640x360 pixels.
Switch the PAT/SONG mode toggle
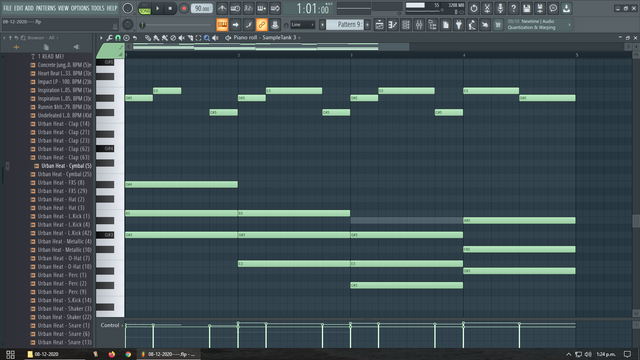point(144,8)
